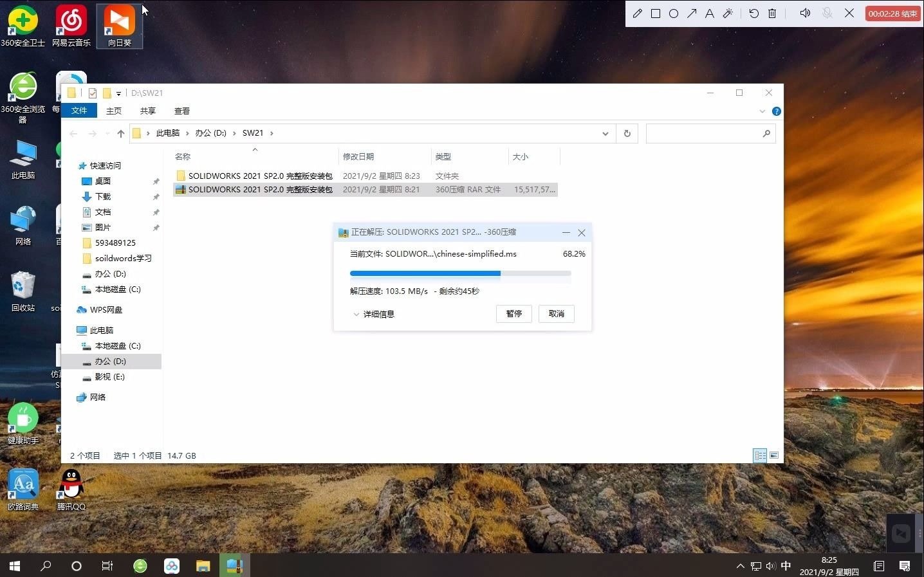Open 360安全卫士 desktop shortcut
924x577 pixels.
click(x=23, y=26)
